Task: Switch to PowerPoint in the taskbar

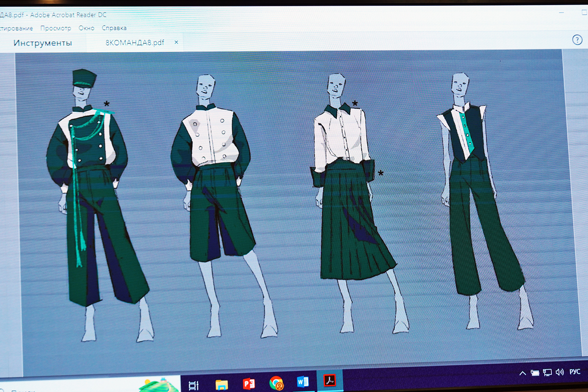Action: [x=249, y=383]
